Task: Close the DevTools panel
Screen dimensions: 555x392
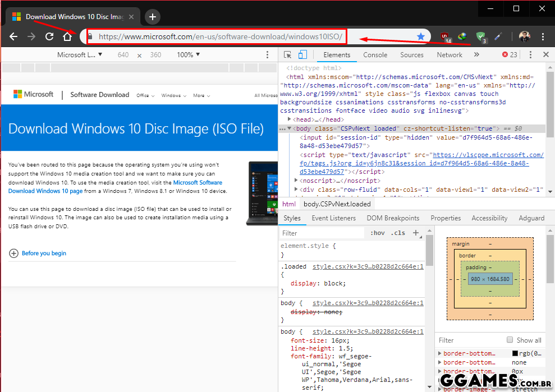Action: [545, 55]
